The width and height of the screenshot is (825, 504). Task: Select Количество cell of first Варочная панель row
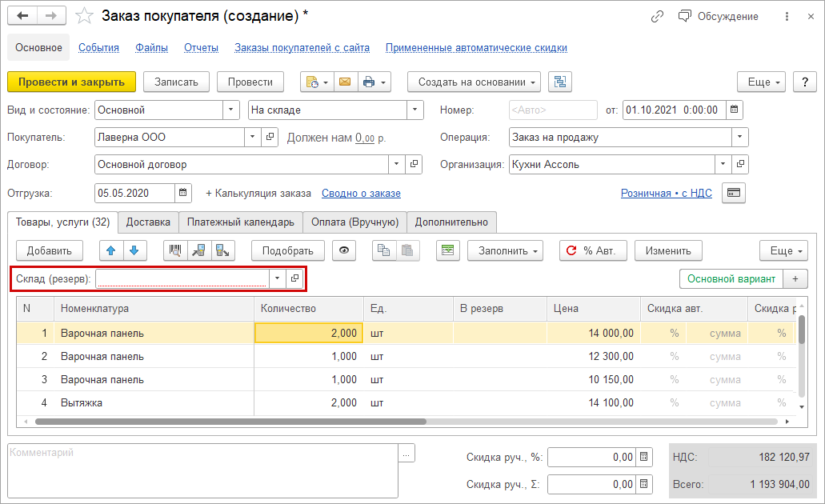click(x=308, y=333)
